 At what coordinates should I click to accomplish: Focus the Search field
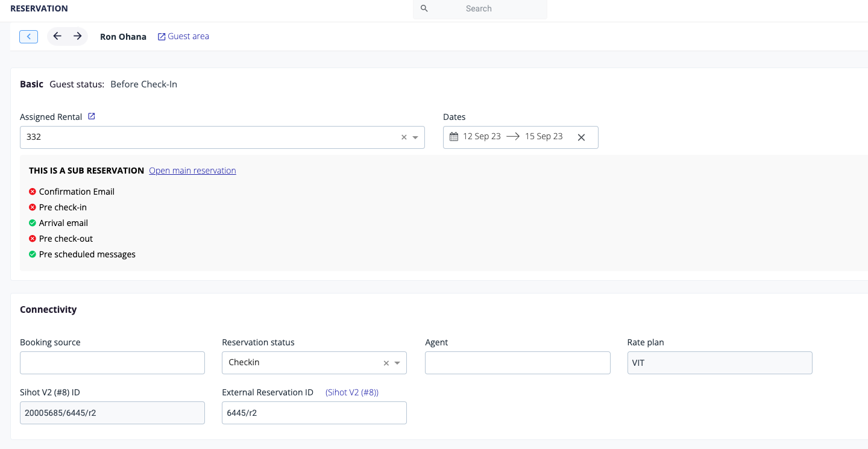[480, 9]
